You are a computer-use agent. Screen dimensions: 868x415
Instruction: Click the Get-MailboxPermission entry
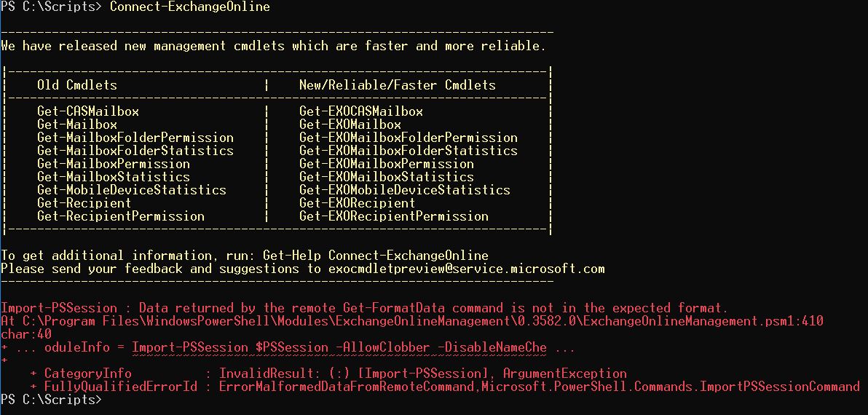coord(114,164)
